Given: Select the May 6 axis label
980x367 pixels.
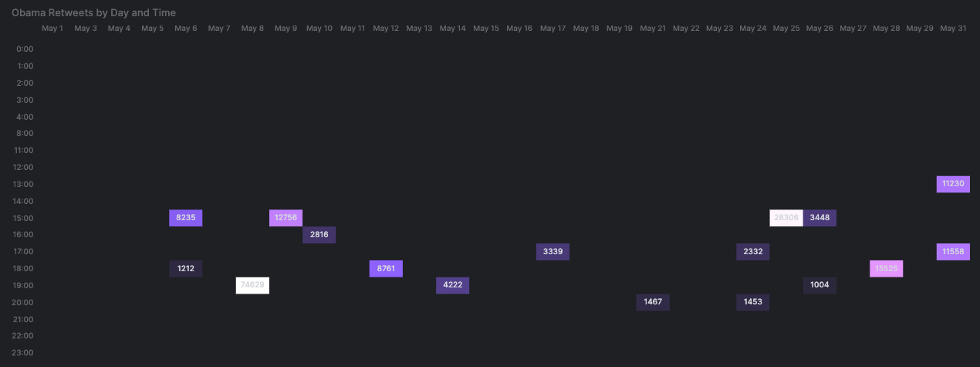Looking at the screenshot, I should pyautogui.click(x=186, y=29).
